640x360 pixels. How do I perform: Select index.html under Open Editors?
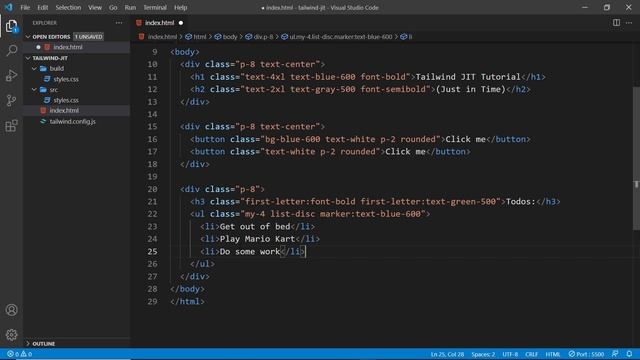tap(68, 47)
